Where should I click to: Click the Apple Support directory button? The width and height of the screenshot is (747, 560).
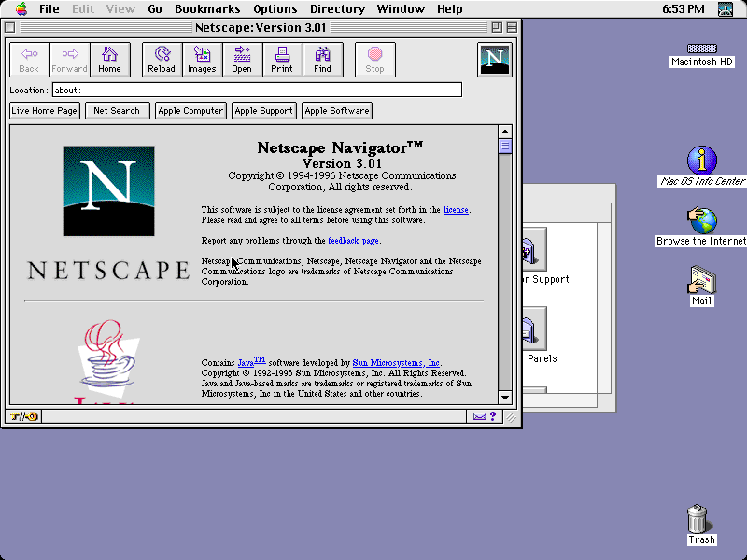pos(264,110)
